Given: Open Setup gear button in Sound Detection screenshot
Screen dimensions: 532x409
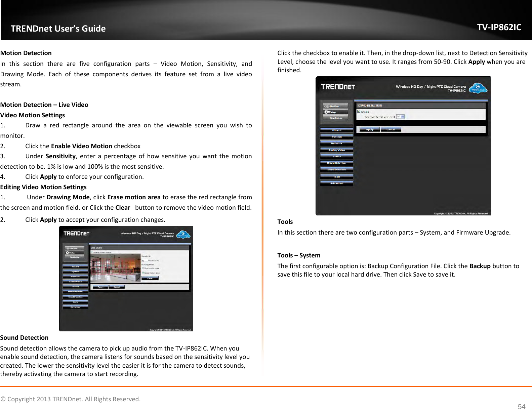Looking at the screenshot, I should point(335,112).
